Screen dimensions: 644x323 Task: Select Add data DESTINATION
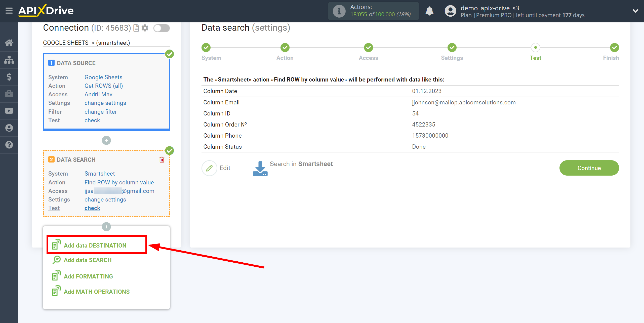pyautogui.click(x=95, y=246)
